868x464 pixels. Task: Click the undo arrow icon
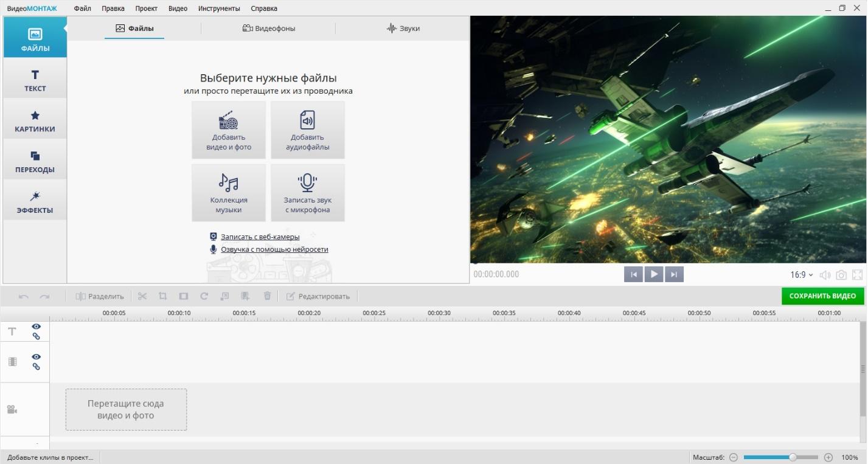tap(24, 296)
